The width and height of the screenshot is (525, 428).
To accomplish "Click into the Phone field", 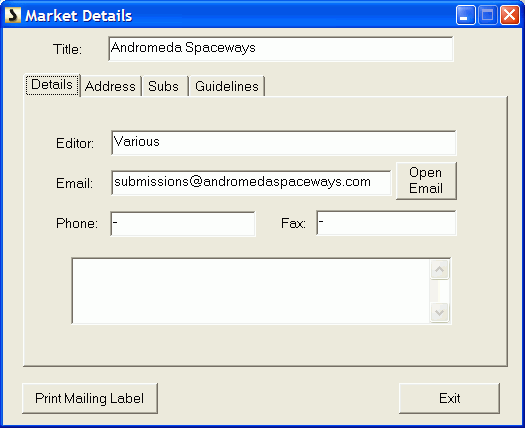I will click(183, 224).
